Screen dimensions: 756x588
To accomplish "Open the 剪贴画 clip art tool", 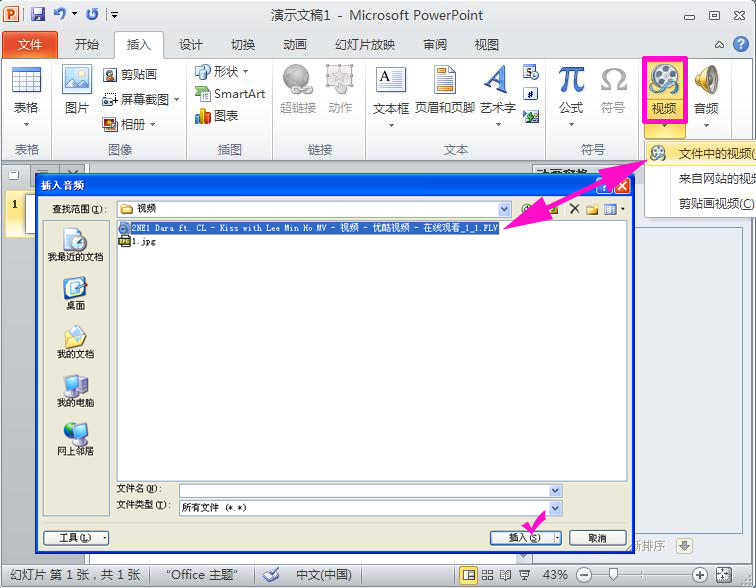I will click(x=130, y=75).
